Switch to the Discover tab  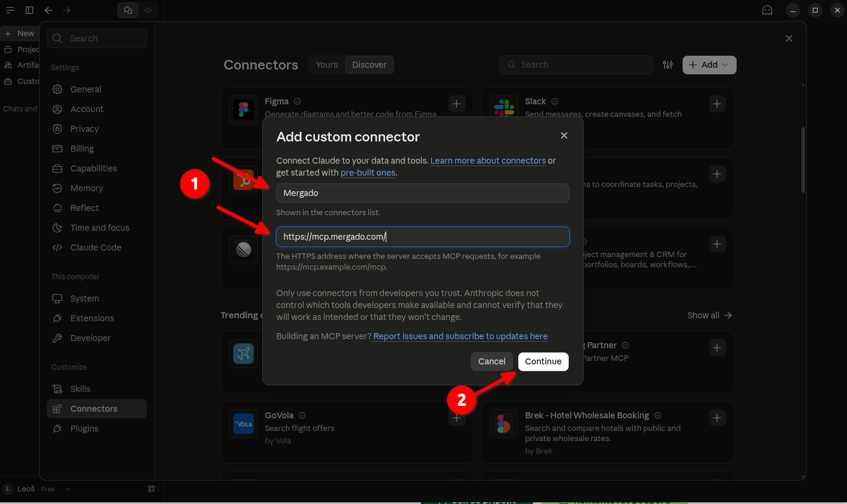[370, 65]
